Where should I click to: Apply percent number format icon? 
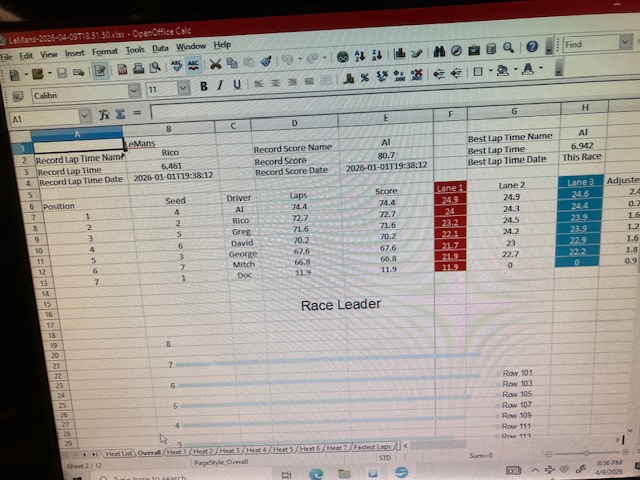click(364, 77)
